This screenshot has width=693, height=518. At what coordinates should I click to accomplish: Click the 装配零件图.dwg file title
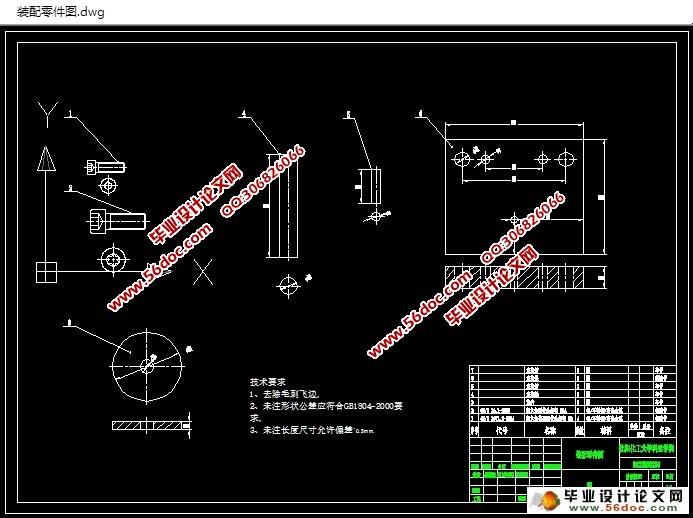(x=60, y=12)
